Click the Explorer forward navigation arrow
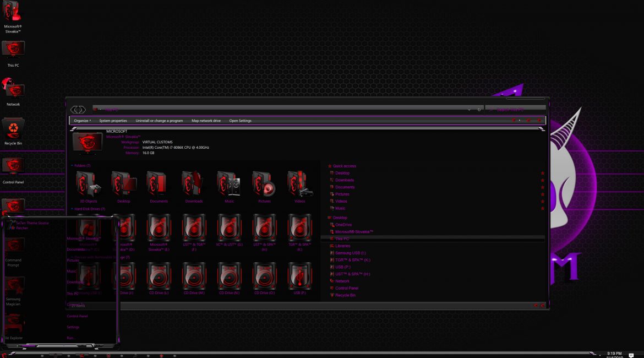This screenshot has height=358, width=644. (x=81, y=110)
